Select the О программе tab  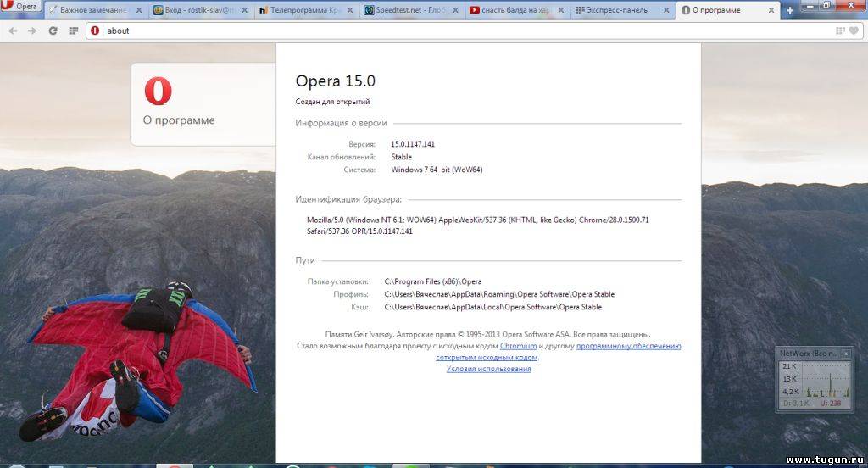click(727, 10)
